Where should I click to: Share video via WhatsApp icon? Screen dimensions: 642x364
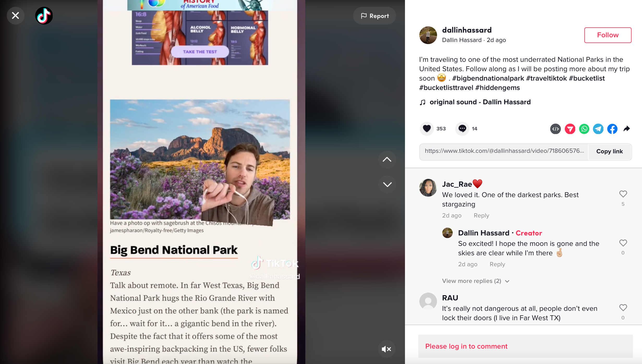click(x=584, y=129)
